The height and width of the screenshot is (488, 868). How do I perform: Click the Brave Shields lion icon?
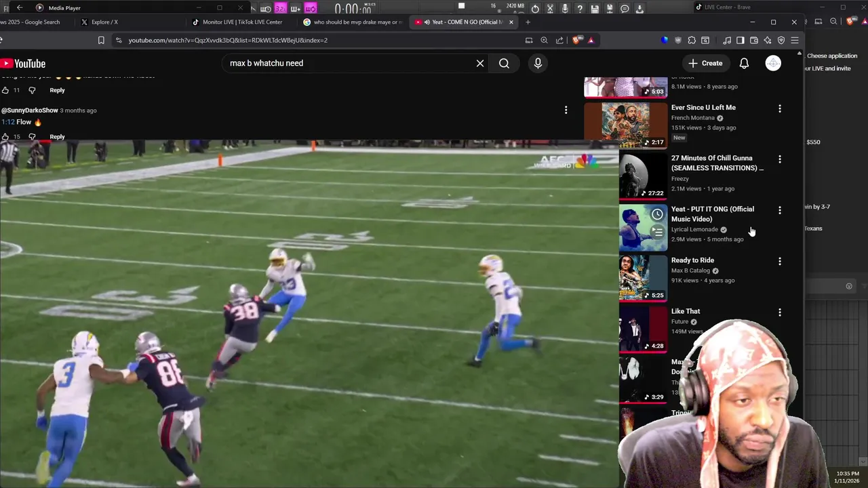pyautogui.click(x=576, y=40)
